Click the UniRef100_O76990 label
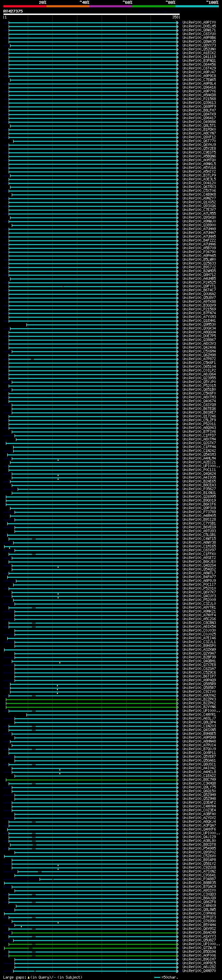The height and width of the screenshot is (980, 222). pos(199,921)
